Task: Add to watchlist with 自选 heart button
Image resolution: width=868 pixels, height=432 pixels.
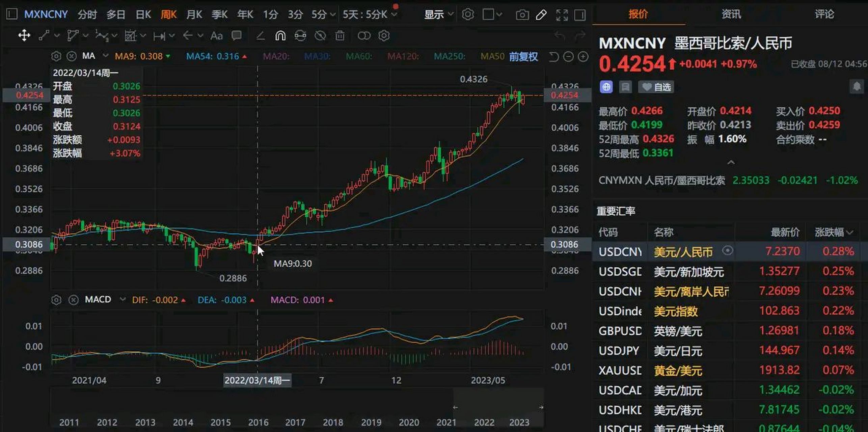Action: (x=656, y=87)
